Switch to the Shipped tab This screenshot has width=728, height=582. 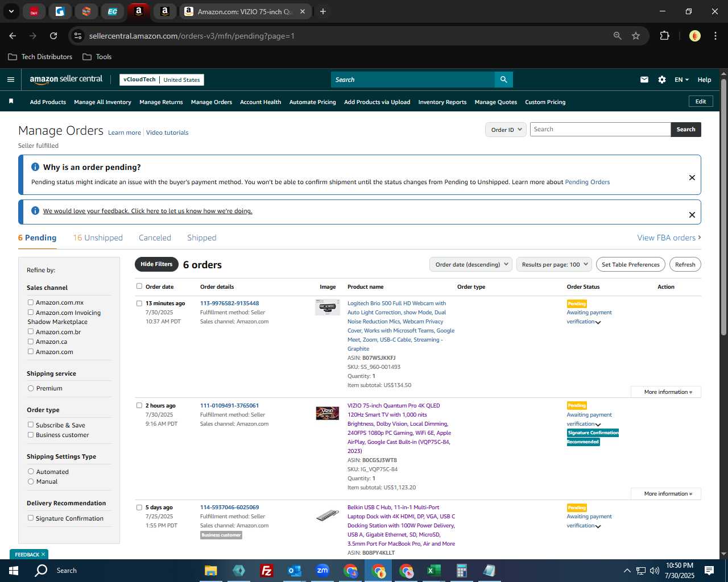click(x=202, y=238)
